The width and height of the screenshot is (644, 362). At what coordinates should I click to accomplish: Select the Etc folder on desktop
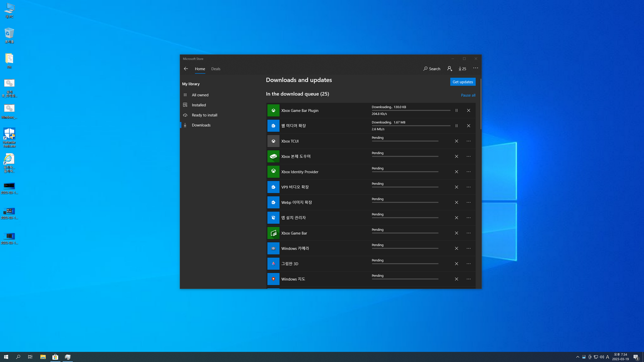coord(9,61)
